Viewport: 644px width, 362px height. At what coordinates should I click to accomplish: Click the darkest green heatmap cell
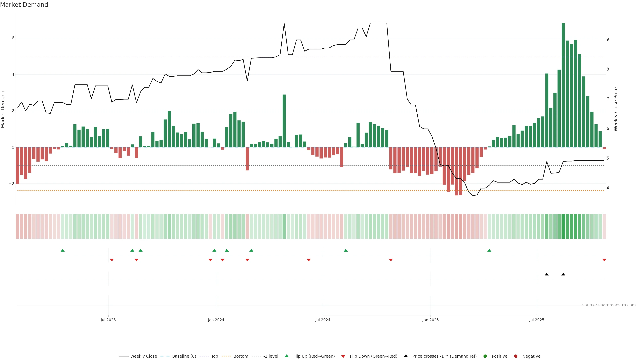[563, 226]
